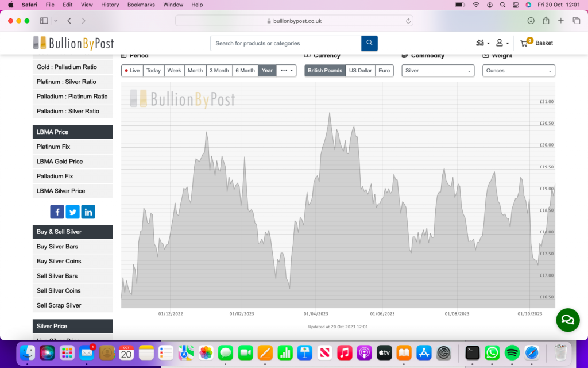Focus the product search input field
This screenshot has width=588, height=368.
285,43
